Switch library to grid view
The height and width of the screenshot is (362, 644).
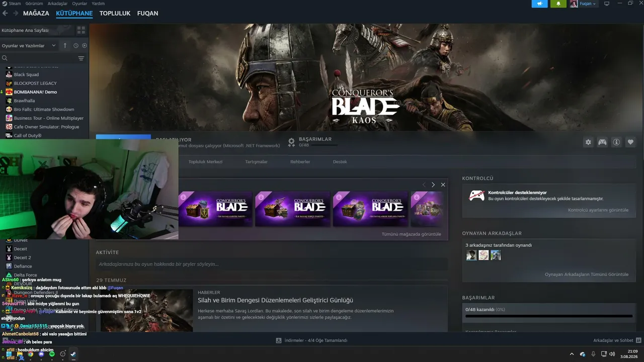[x=81, y=30]
